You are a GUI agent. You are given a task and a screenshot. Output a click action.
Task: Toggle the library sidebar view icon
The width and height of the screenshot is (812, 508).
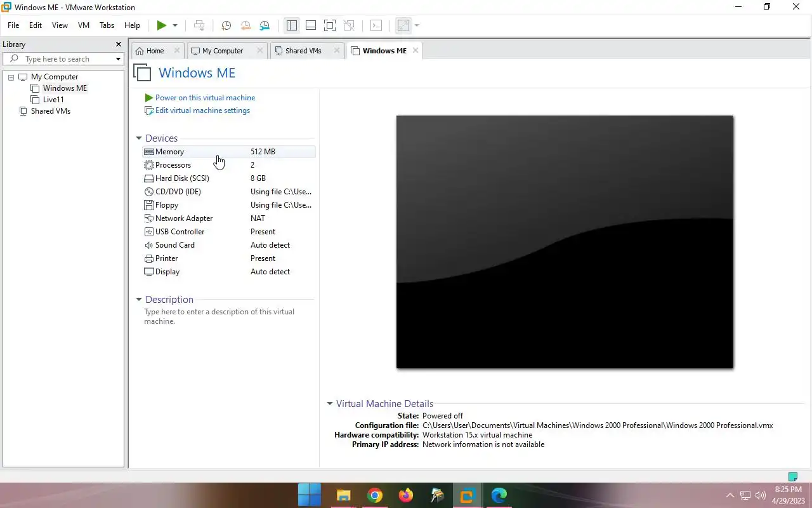(292, 25)
